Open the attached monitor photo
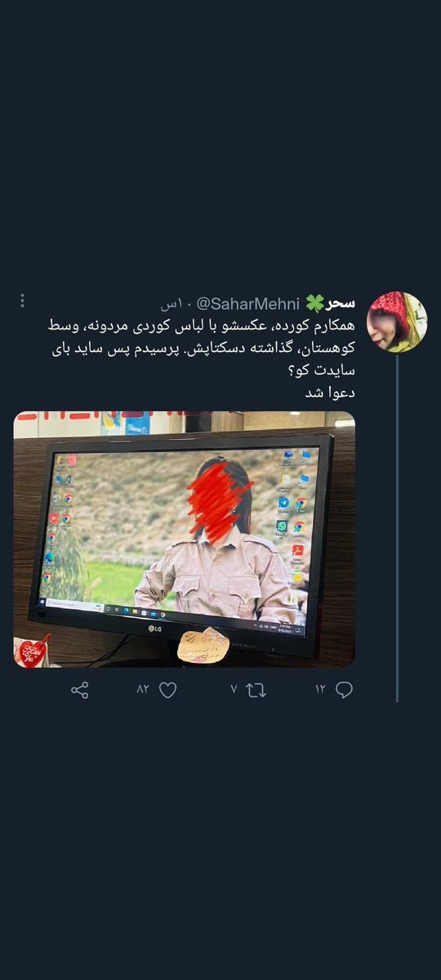The image size is (441, 980). tap(185, 539)
